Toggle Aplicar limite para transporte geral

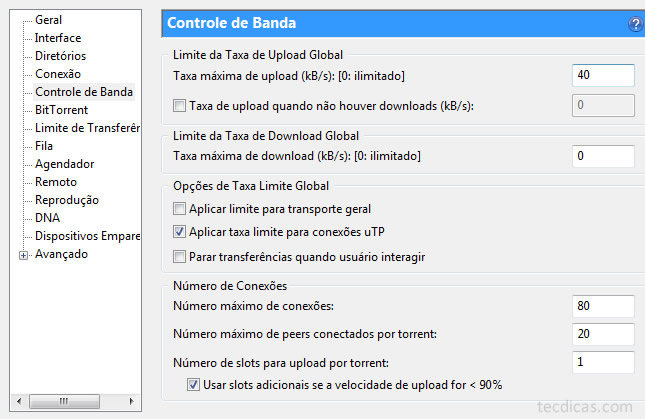(179, 209)
